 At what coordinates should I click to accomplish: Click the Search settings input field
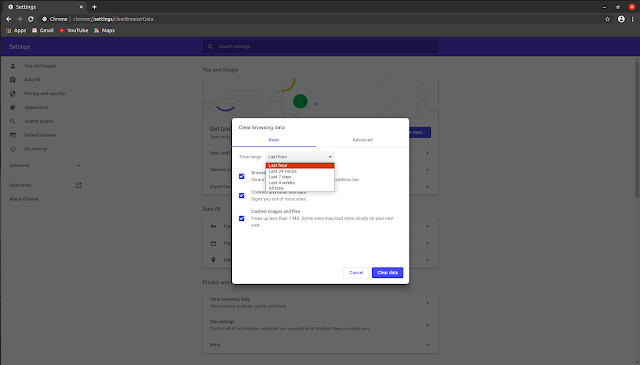coord(320,47)
